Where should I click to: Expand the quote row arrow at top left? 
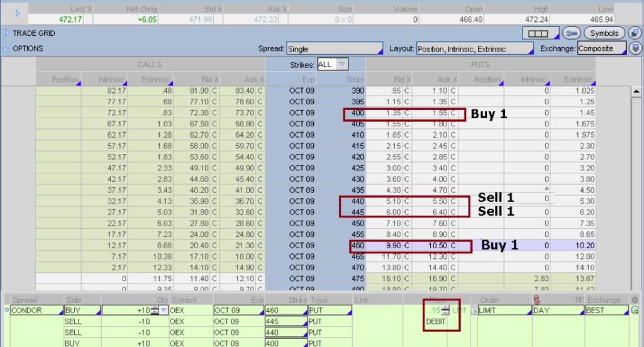17,14
